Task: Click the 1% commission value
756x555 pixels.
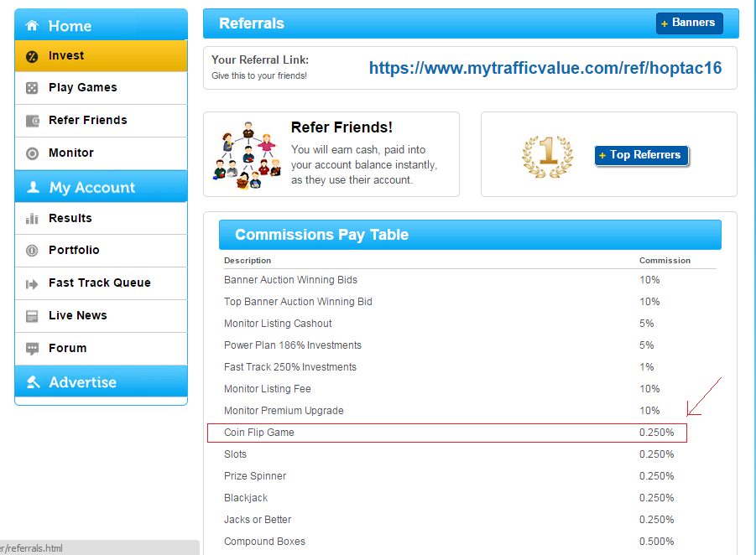Action: [x=647, y=367]
